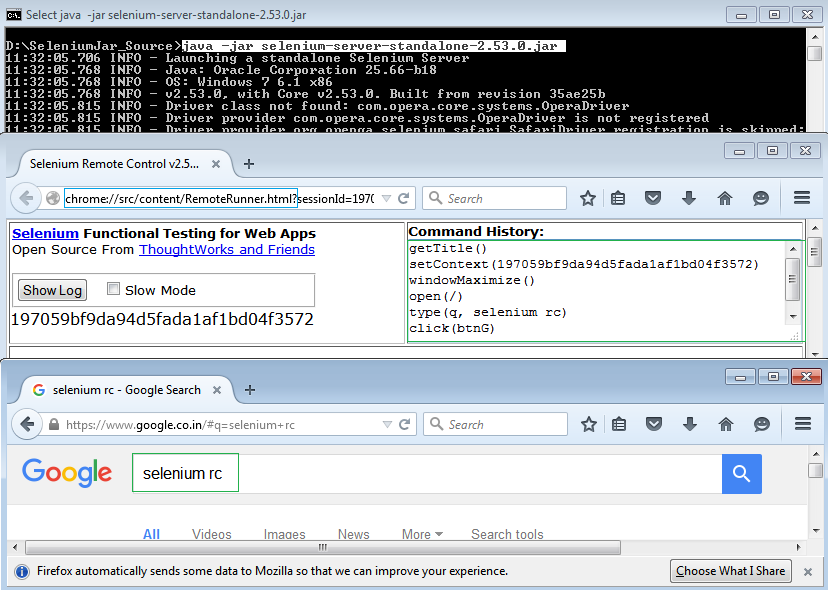The width and height of the screenshot is (828, 590).
Task: Click horizontal scrollbar thumb in Google window
Action: (x=323, y=547)
